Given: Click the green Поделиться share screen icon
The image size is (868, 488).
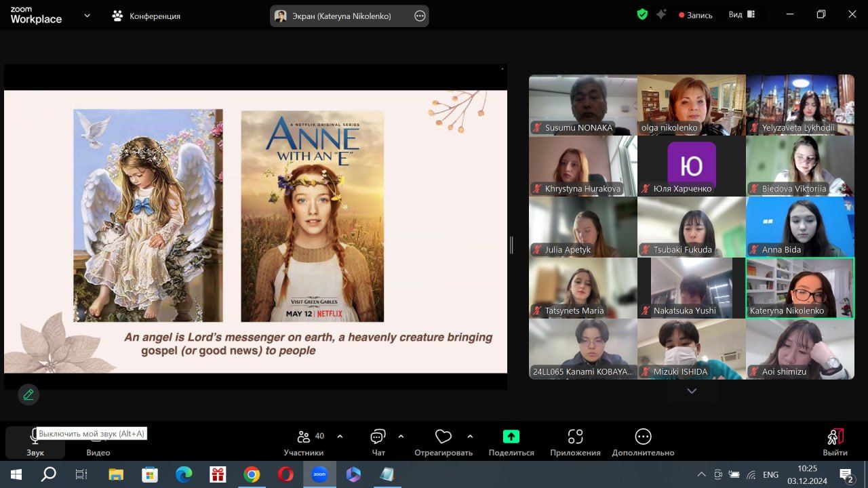Looking at the screenshot, I should click(511, 436).
